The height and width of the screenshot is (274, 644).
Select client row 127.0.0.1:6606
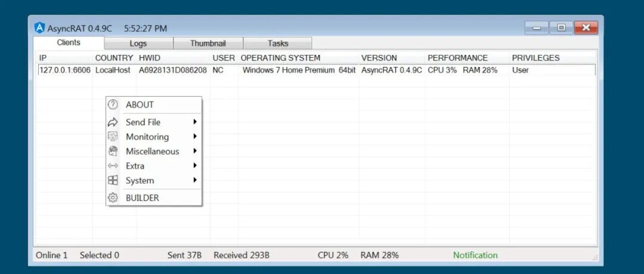pyautogui.click(x=316, y=70)
